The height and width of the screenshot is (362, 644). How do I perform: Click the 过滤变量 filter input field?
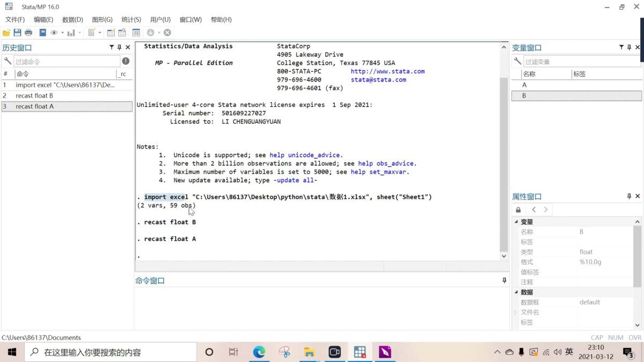(x=582, y=62)
